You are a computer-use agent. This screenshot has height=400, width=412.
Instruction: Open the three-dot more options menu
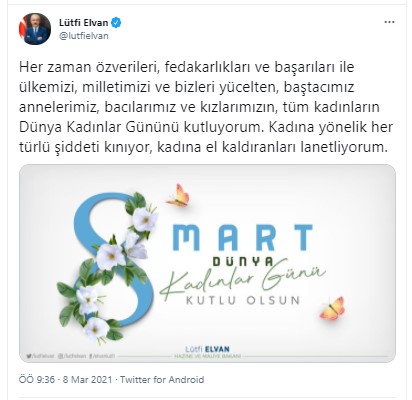click(x=389, y=22)
